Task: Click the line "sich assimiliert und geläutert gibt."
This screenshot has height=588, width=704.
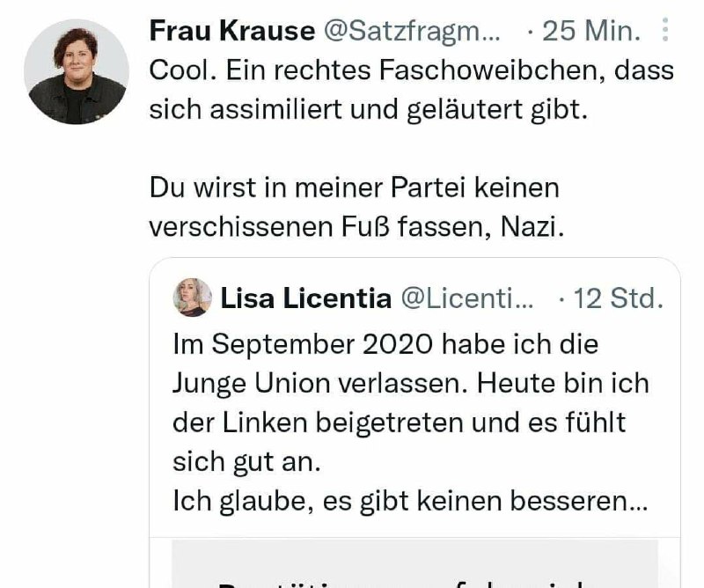Action: click(x=367, y=110)
